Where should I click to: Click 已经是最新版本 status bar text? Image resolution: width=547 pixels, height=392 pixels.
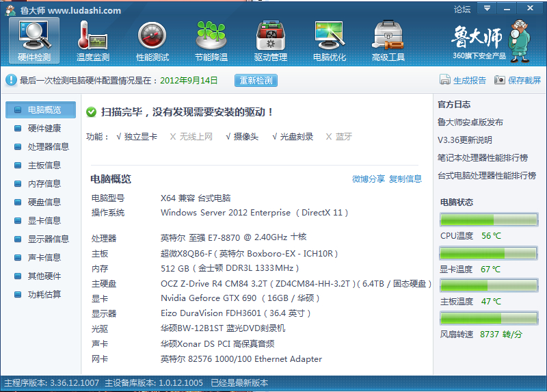click(x=239, y=383)
